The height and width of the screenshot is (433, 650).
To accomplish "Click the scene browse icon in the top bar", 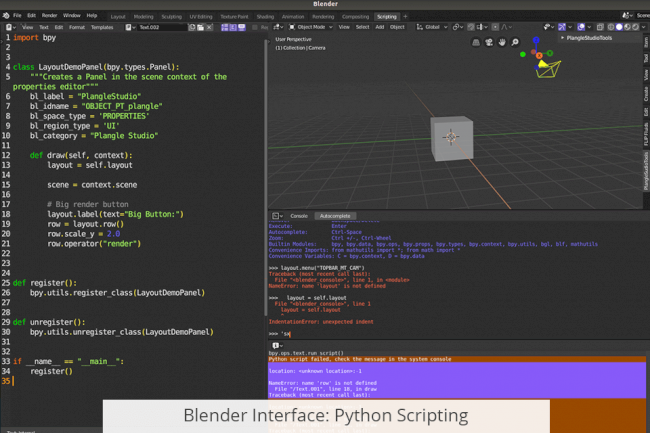I will 627,16.
